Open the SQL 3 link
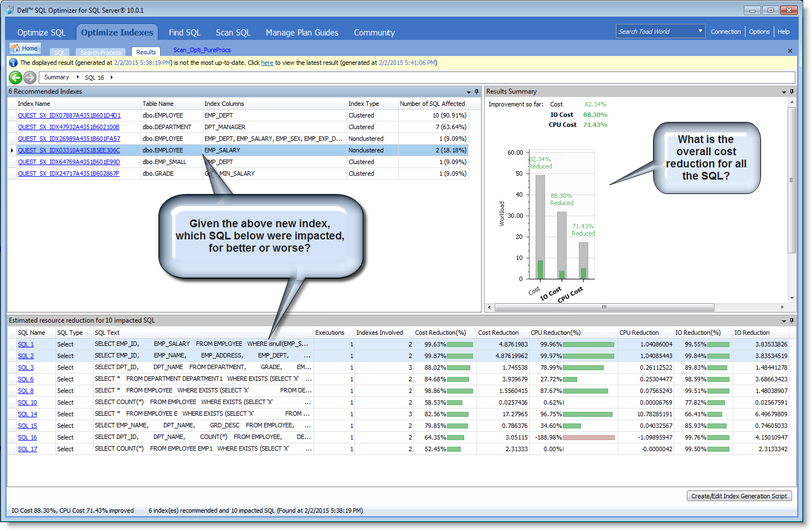This screenshot has height=531, width=812. [x=25, y=367]
